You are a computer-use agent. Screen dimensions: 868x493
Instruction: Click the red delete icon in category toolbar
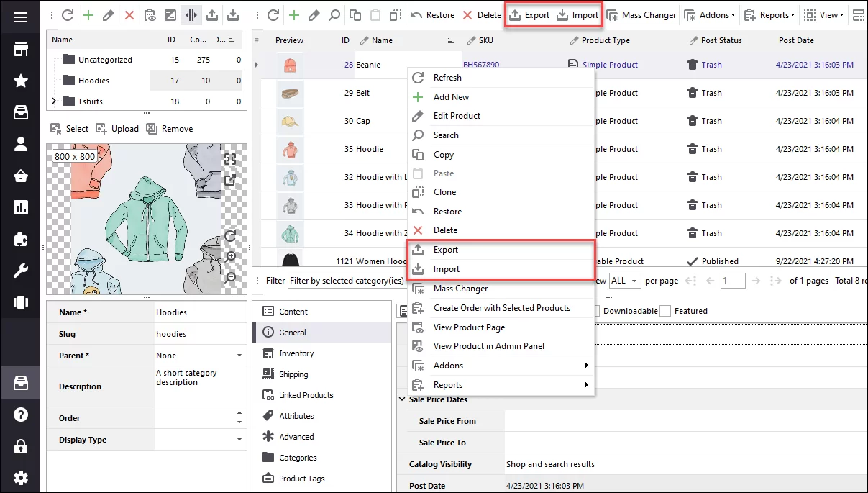tap(129, 15)
